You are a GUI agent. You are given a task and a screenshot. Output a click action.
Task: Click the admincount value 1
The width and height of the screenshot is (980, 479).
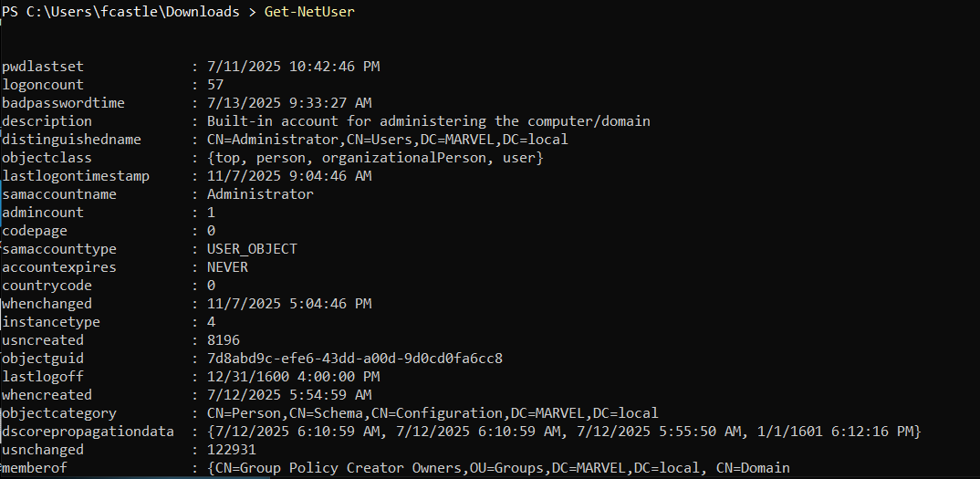coord(212,213)
